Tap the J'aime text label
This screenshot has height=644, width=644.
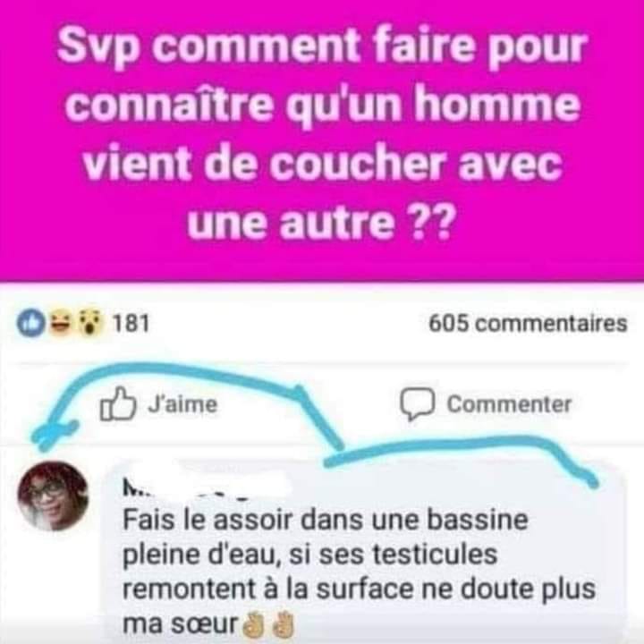click(x=182, y=404)
